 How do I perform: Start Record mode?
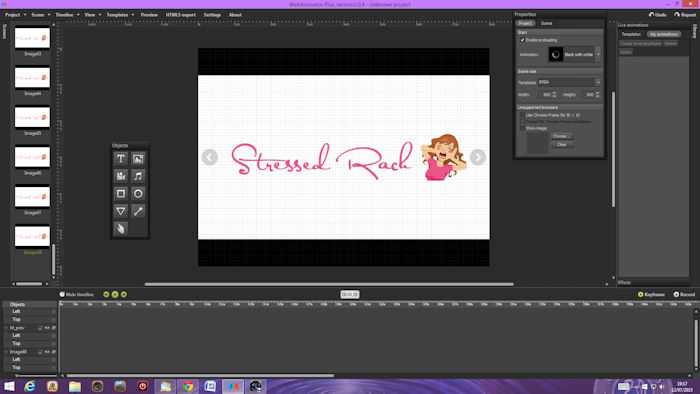[684, 294]
